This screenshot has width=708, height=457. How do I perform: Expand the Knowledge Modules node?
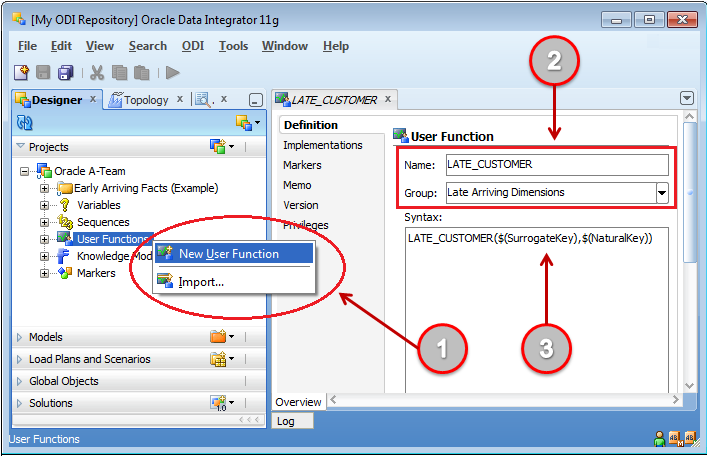click(x=44, y=256)
